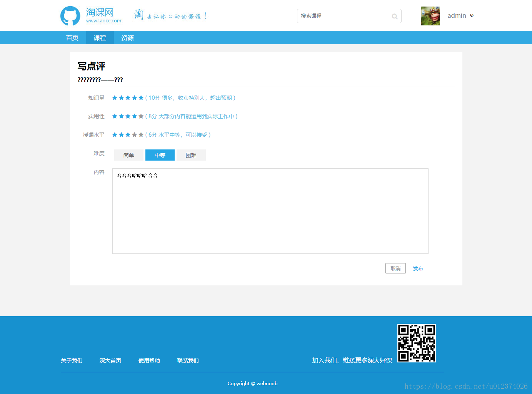The height and width of the screenshot is (394, 532).
Task: Open the 关于我们 footer link
Action: 72,360
